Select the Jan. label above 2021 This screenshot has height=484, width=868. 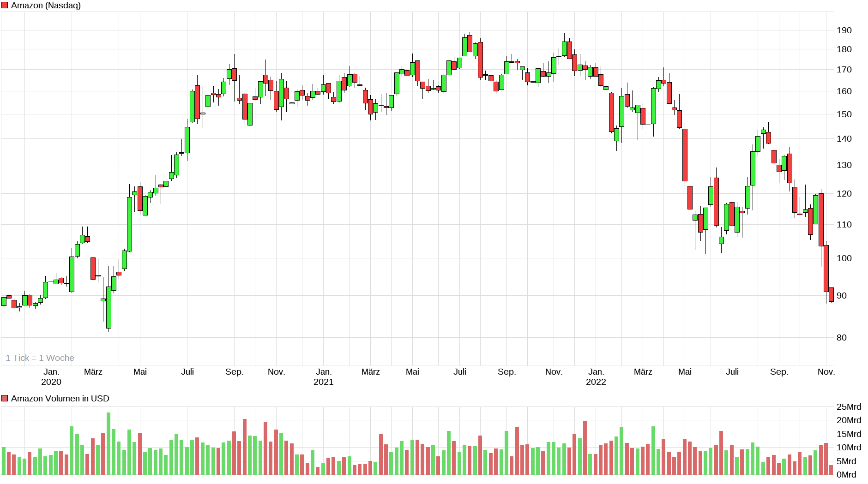pos(324,372)
